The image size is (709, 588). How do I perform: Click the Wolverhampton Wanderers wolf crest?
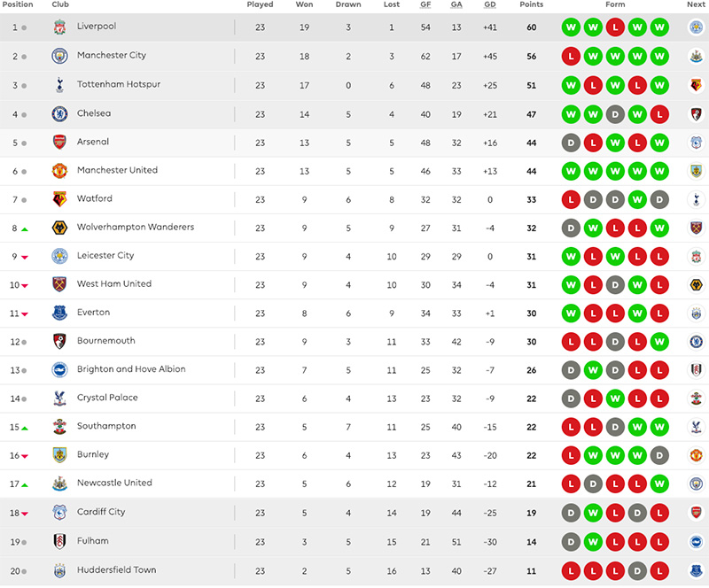[59, 228]
